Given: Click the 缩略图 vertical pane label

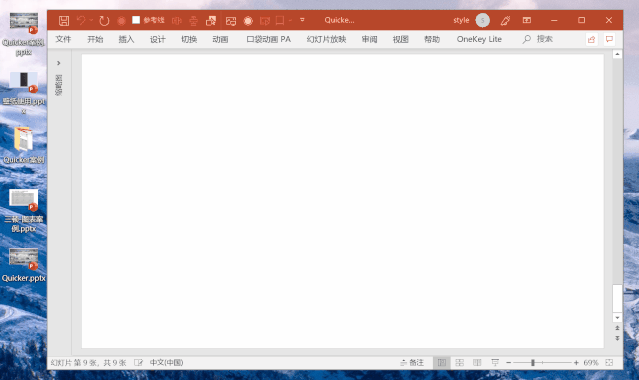Looking at the screenshot, I should (59, 85).
